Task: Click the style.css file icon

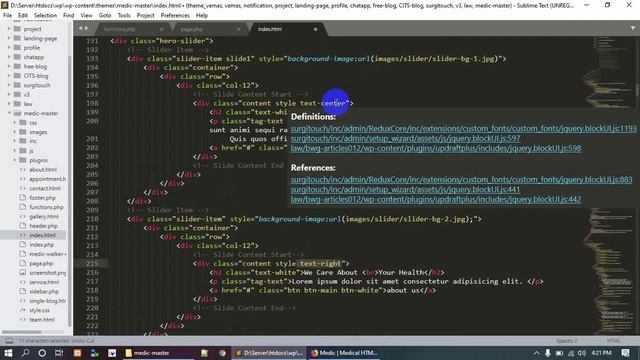Action: point(23,310)
